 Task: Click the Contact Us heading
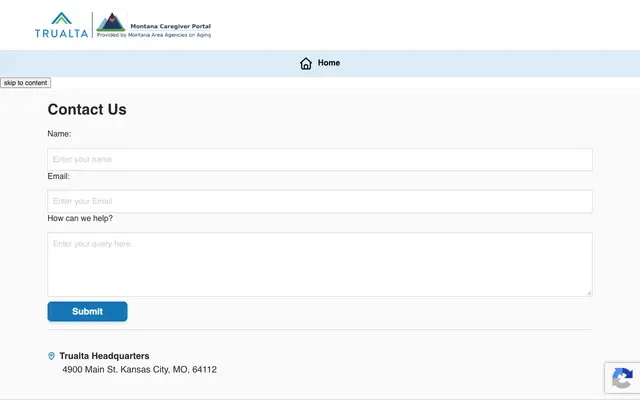87,109
